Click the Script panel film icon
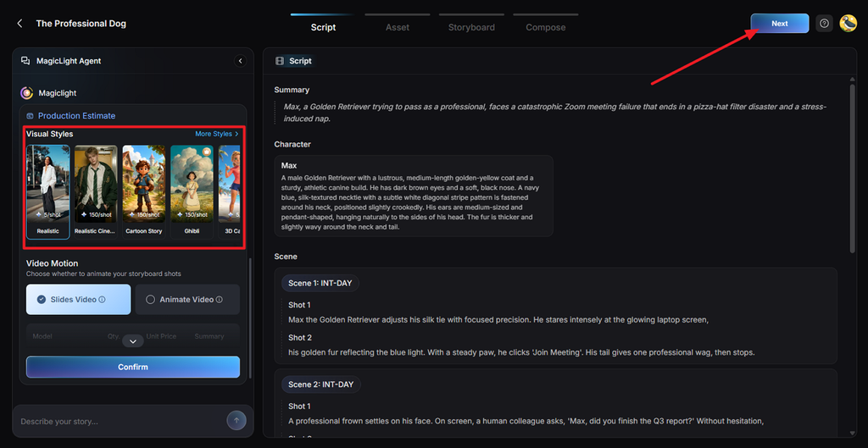 280,61
